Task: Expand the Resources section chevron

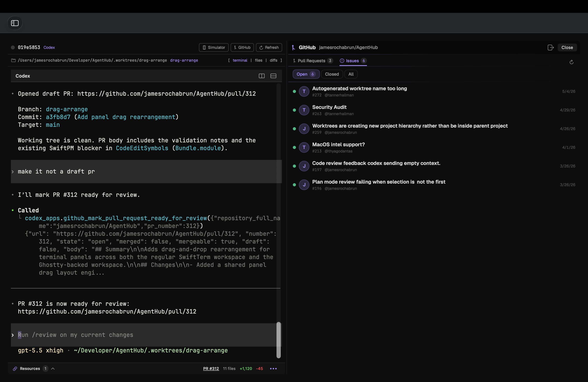Action: (x=53, y=368)
